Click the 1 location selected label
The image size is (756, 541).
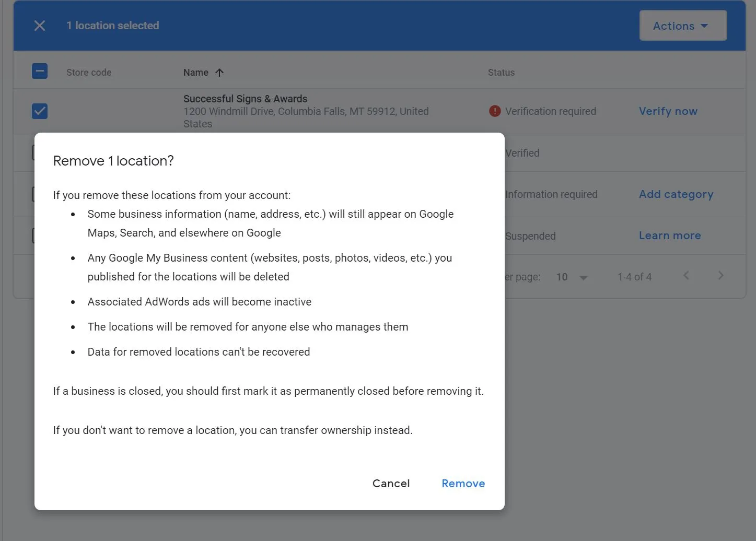click(112, 26)
